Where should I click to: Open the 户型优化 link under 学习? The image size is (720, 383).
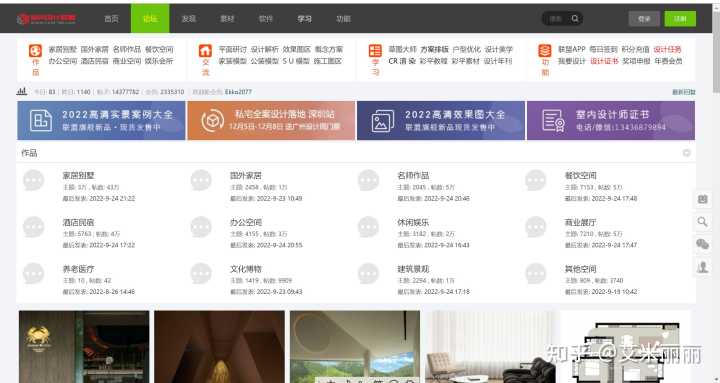(467, 49)
